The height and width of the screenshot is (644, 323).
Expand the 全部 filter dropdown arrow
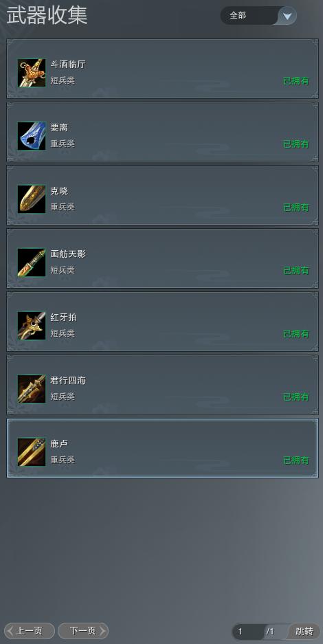point(287,16)
